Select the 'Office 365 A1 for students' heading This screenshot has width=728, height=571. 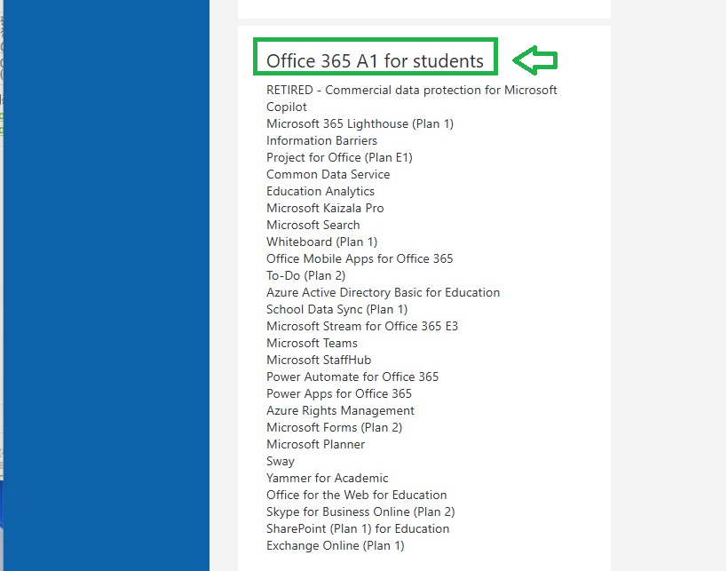pos(375,61)
